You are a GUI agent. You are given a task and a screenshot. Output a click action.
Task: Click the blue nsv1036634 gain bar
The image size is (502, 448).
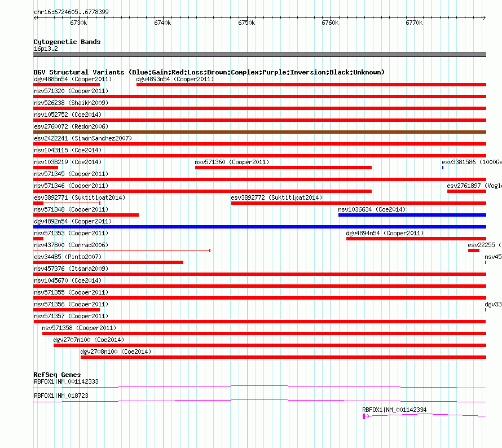point(412,215)
